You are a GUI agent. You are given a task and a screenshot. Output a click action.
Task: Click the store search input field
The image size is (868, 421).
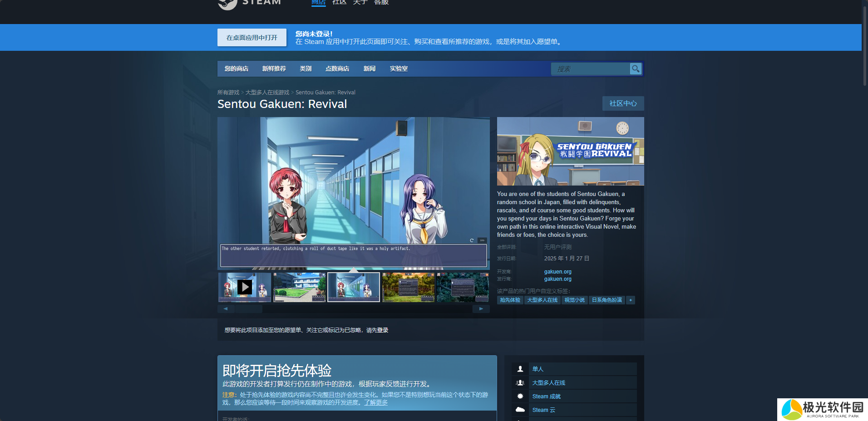coord(590,69)
